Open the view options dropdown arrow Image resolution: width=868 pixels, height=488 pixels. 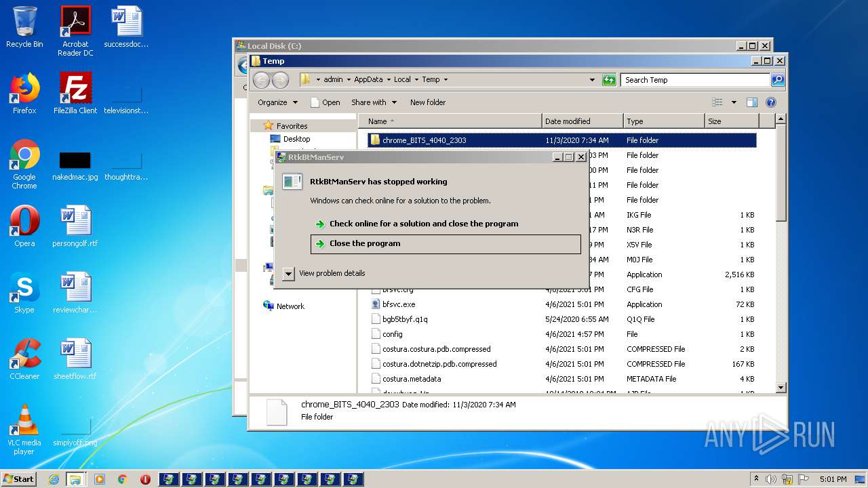tap(734, 102)
